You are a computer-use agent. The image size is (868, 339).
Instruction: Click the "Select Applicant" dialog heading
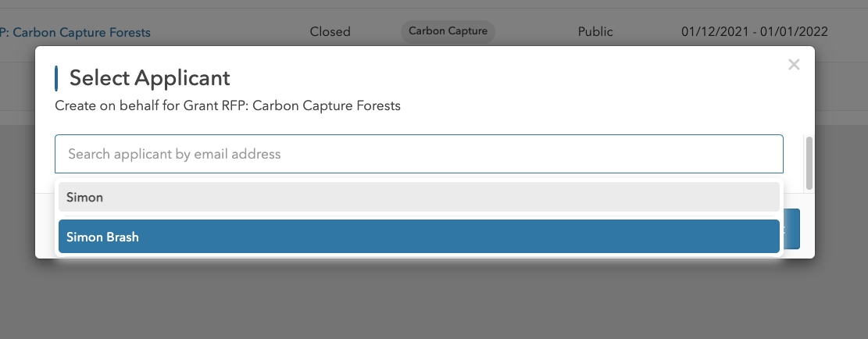point(149,78)
